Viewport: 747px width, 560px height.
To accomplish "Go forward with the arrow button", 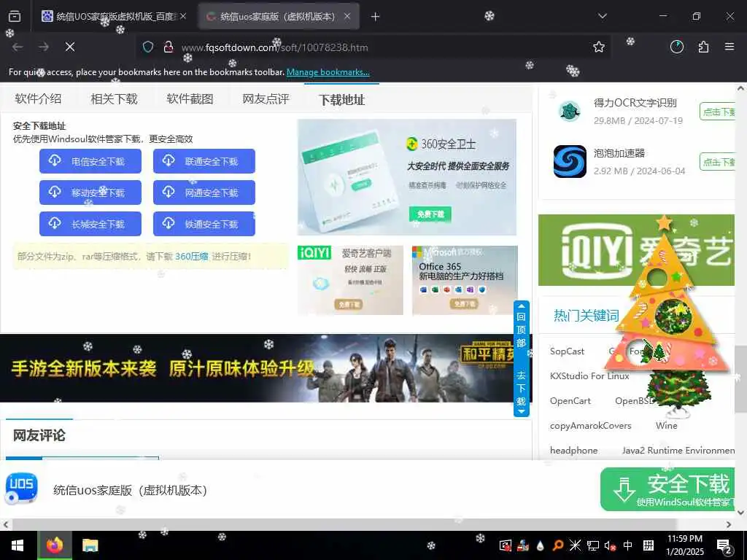I will (44, 47).
